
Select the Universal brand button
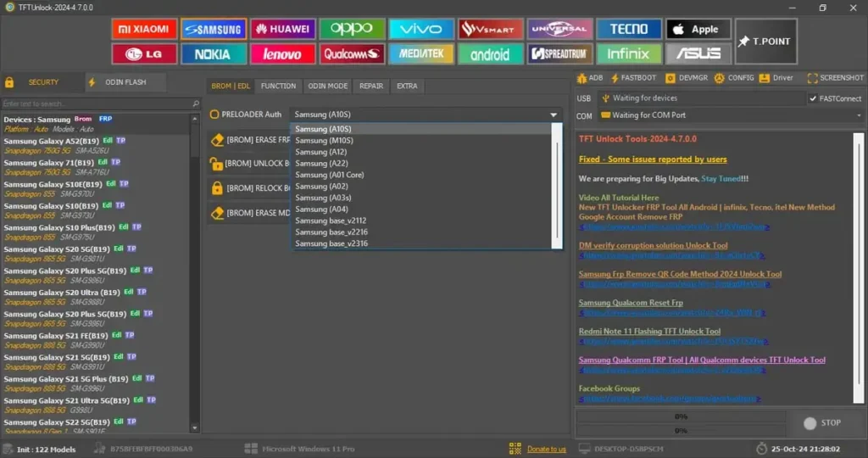[559, 29]
